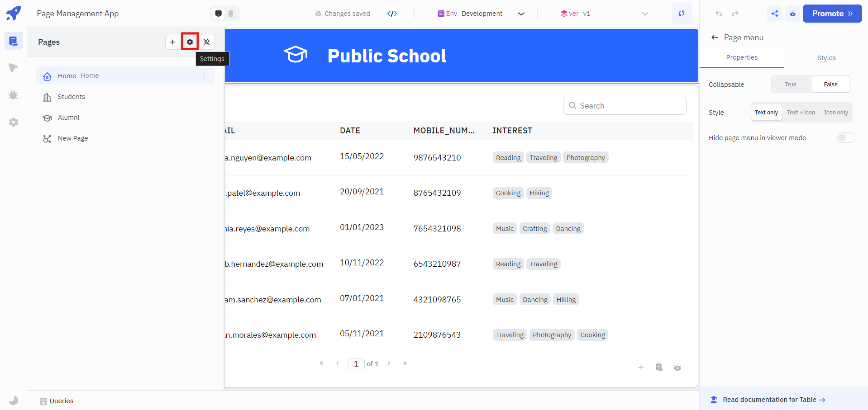Click date 20/09/2021 cell
This screenshot has width=868, height=410.
click(362, 192)
